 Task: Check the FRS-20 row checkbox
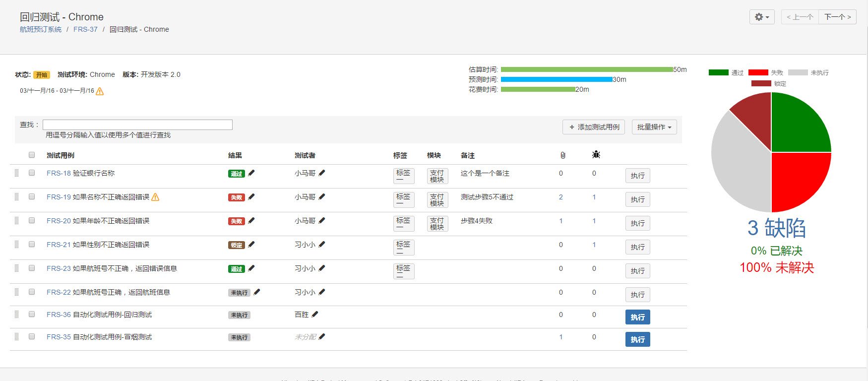click(x=32, y=220)
